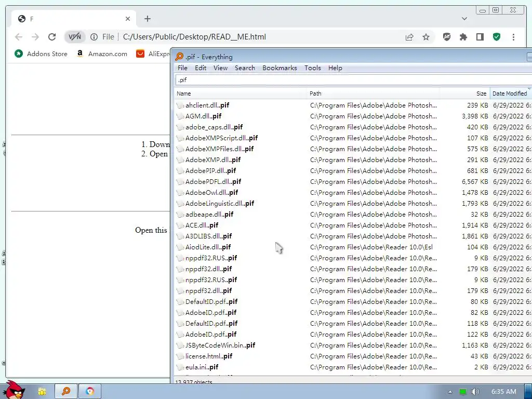
Task: Select file adobe_caps.dll..pif
Action: tap(214, 127)
